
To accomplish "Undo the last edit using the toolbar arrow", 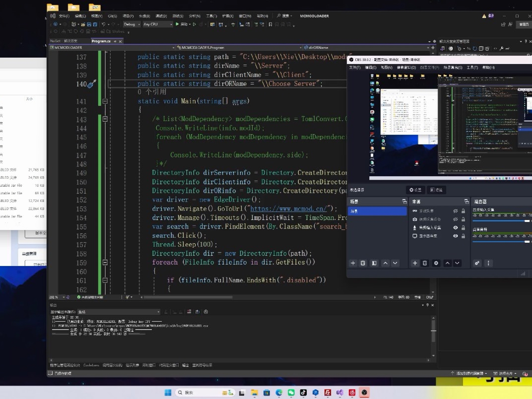I will tap(103, 24).
